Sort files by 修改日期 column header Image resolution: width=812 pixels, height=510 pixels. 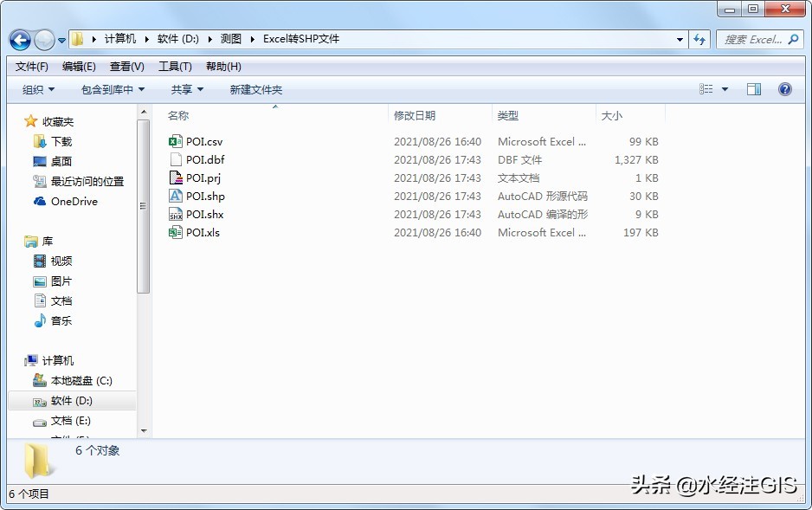pos(415,115)
